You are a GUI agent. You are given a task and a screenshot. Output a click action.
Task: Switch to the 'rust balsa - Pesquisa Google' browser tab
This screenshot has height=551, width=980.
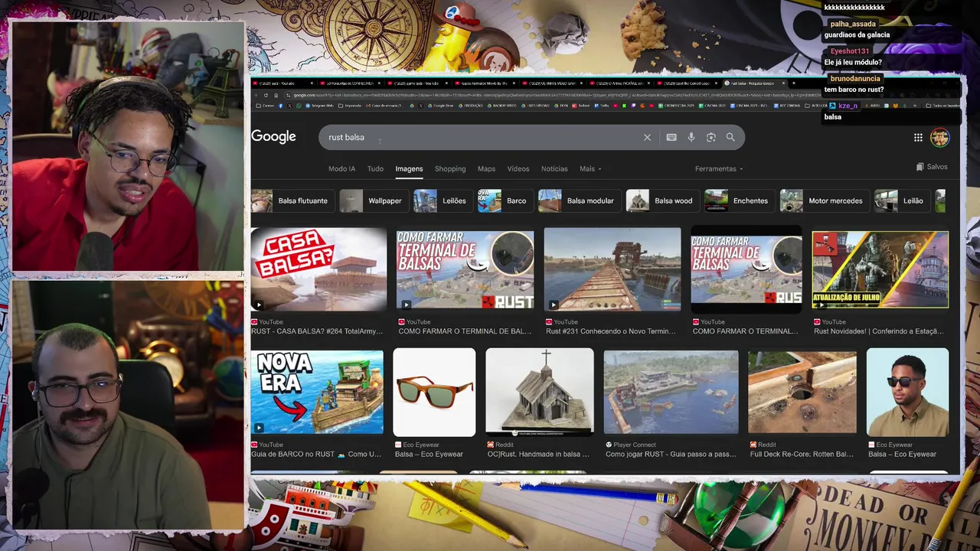click(x=753, y=83)
